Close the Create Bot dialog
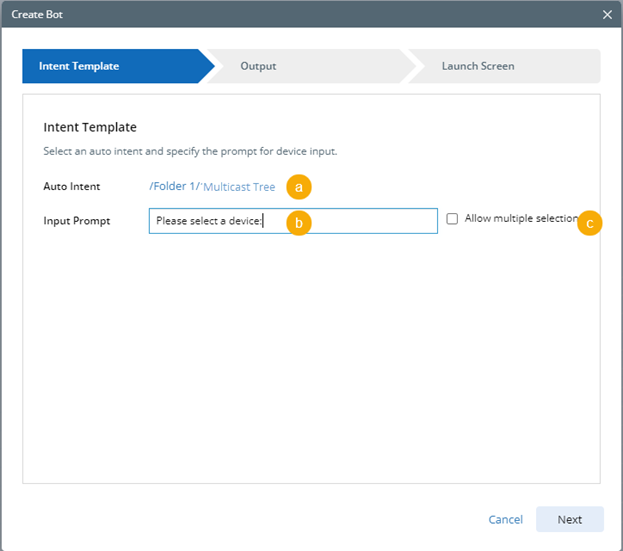Image resolution: width=623 pixels, height=551 pixels. pyautogui.click(x=607, y=14)
